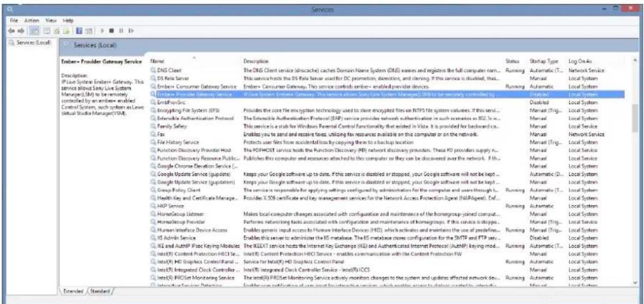Click Running status of HKP Service
The width and height of the screenshot is (644, 304).
(x=515, y=206)
